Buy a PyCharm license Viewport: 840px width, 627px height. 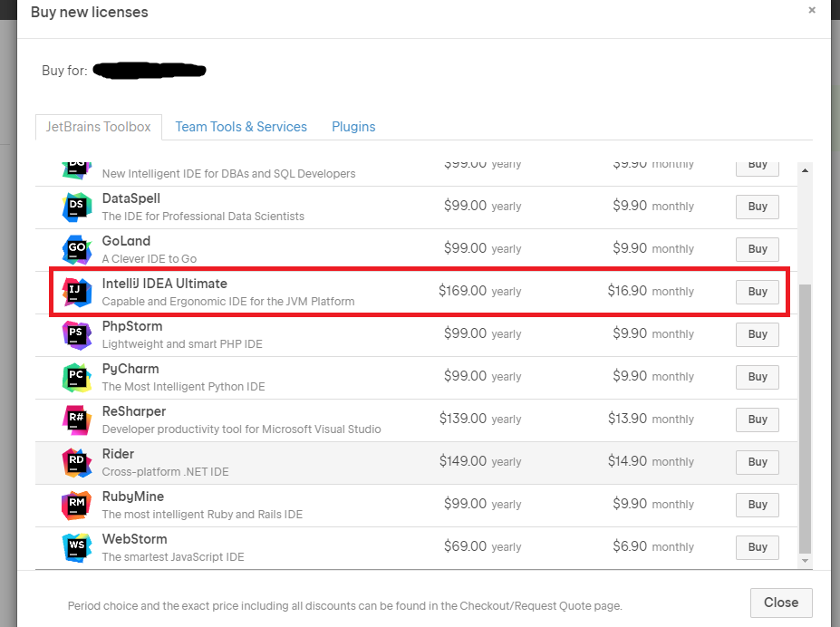pos(757,377)
